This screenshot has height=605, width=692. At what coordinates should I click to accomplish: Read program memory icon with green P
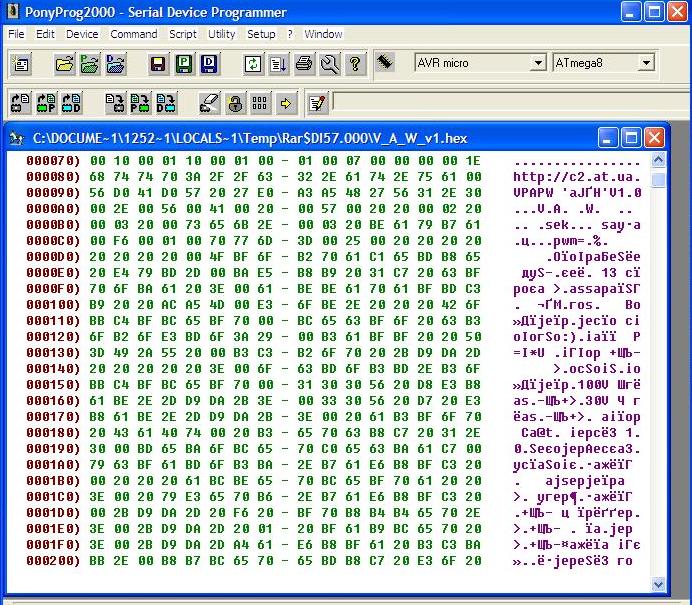pos(46,103)
